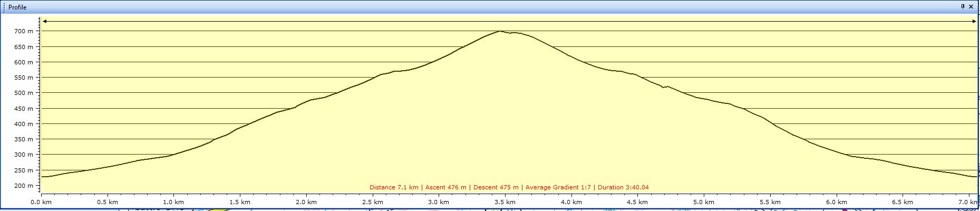
Task: Click the Profile panel title text
Action: click(17, 7)
